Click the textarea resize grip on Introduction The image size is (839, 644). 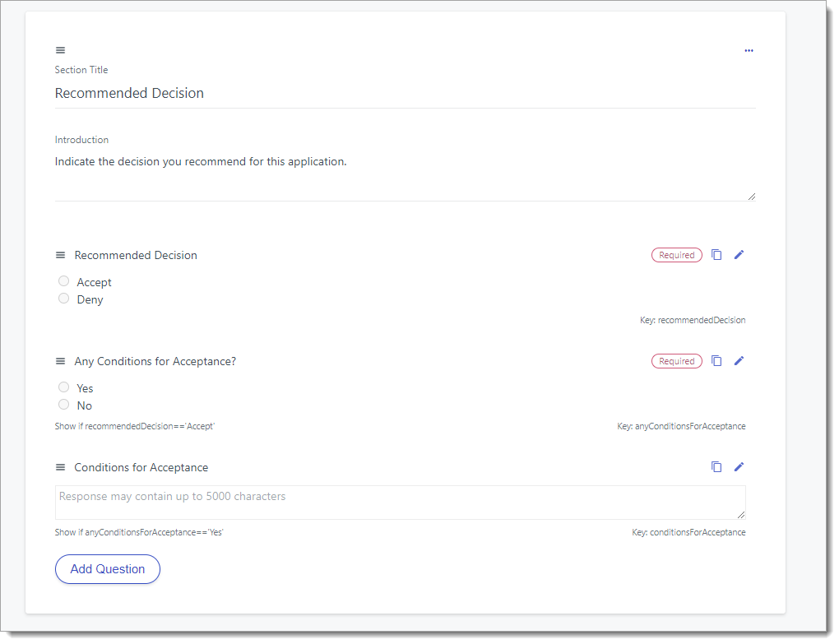coord(751,194)
